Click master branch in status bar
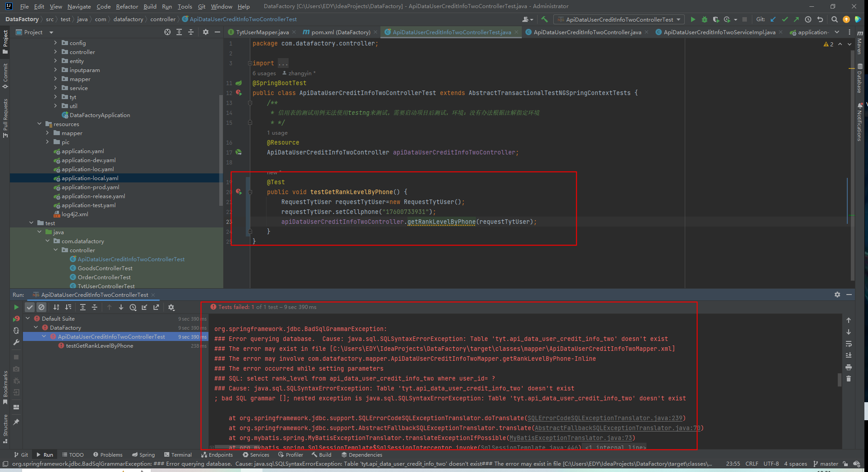Image resolution: width=868 pixels, height=472 pixels. (826, 463)
